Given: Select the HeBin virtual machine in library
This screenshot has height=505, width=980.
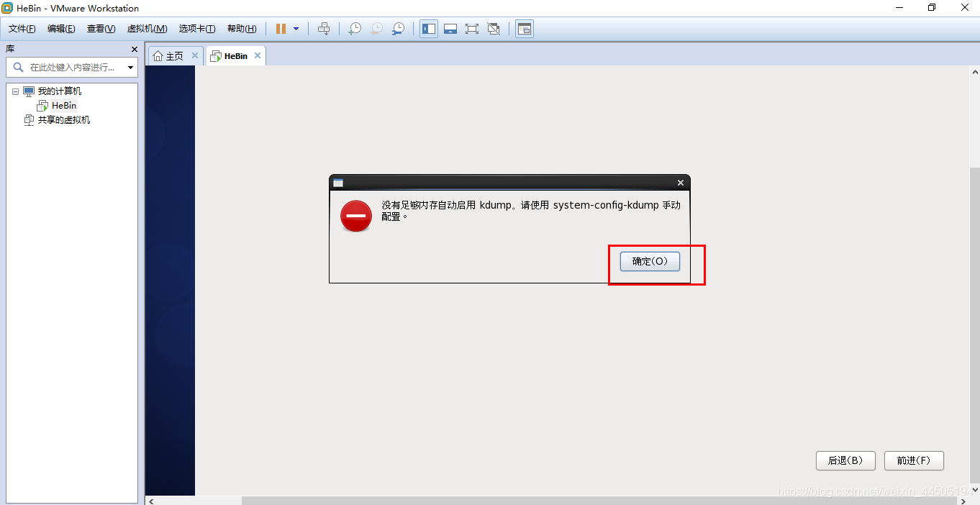Looking at the screenshot, I should point(64,106).
